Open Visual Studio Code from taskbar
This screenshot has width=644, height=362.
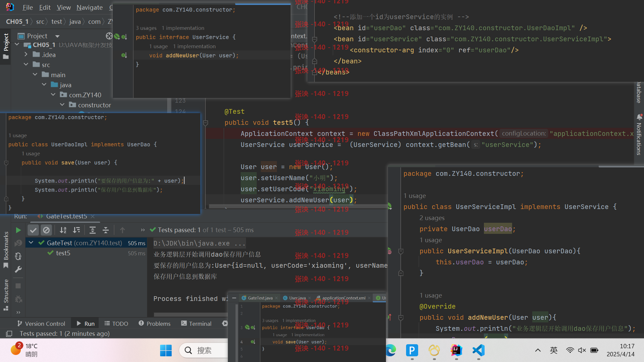click(x=478, y=350)
